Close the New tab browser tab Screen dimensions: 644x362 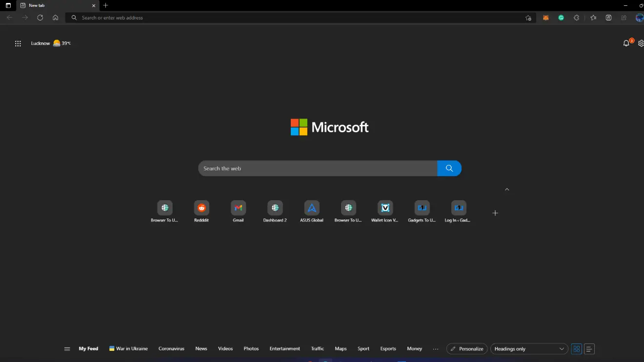pos(94,5)
